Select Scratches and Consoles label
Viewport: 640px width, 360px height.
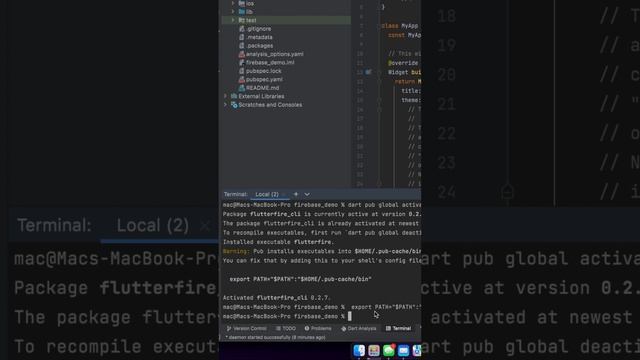(x=270, y=105)
